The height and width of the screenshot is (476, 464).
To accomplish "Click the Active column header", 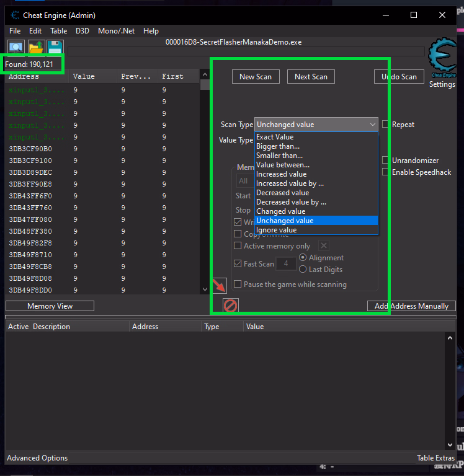I will (x=18, y=327).
